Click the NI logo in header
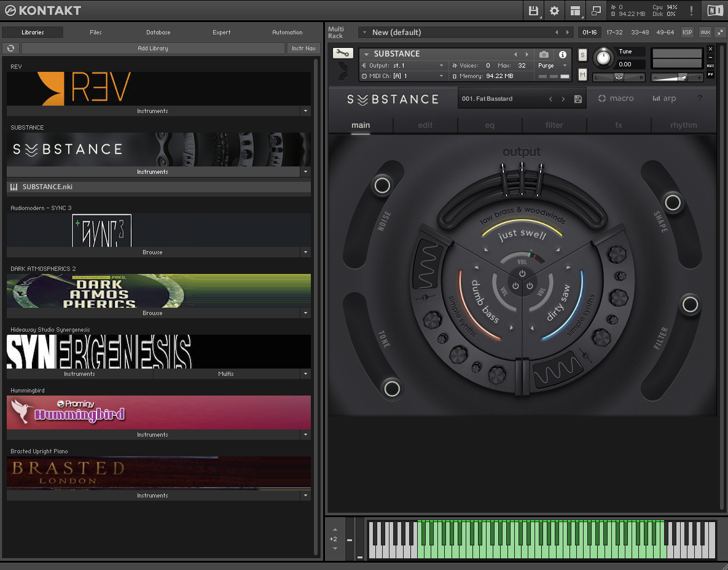 (x=715, y=10)
